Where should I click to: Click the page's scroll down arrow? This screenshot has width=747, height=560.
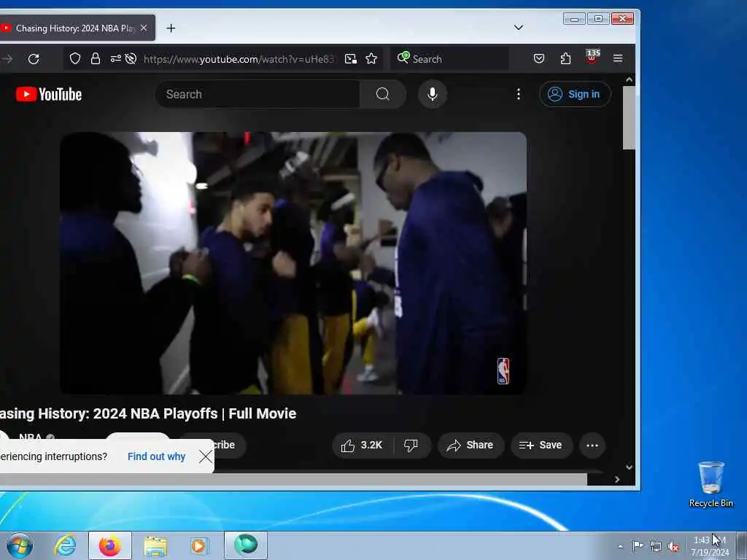pyautogui.click(x=629, y=467)
